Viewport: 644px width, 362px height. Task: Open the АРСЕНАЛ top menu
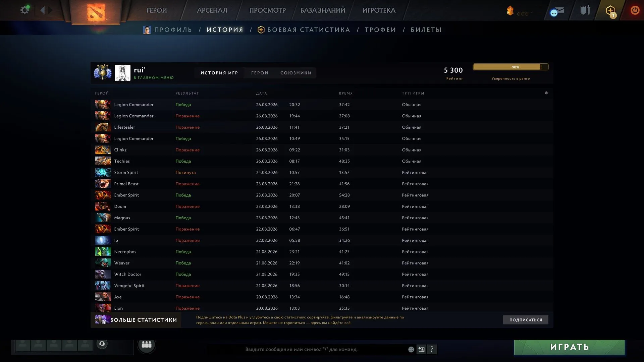coord(212,10)
